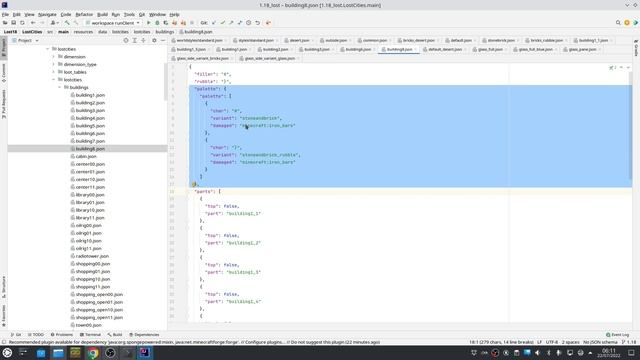Open Project panel gear options
The width and height of the screenshot is (640, 360).
point(154,40)
